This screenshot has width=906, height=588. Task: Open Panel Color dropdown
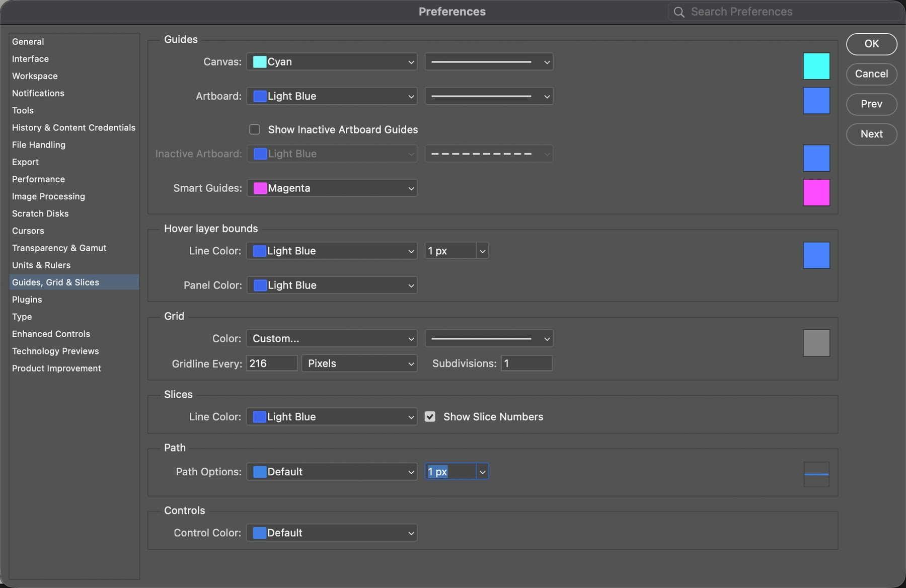[332, 285]
